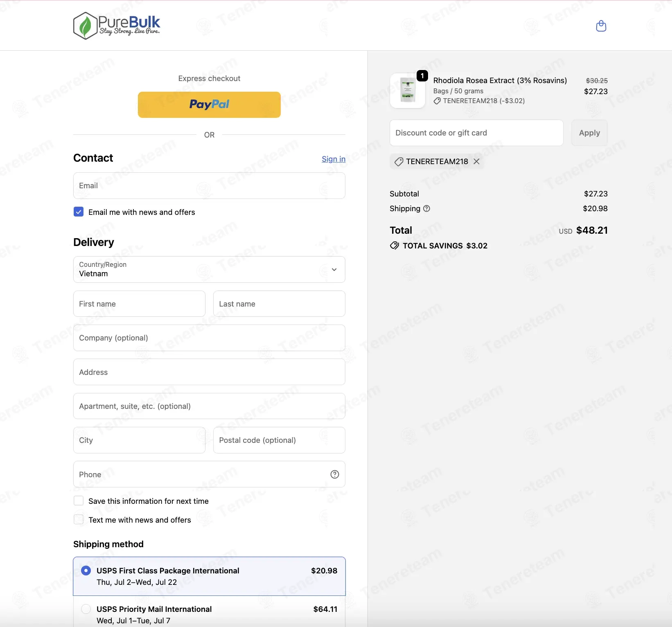Image resolution: width=672 pixels, height=627 pixels.
Task: Focus the Address field
Action: coord(209,372)
